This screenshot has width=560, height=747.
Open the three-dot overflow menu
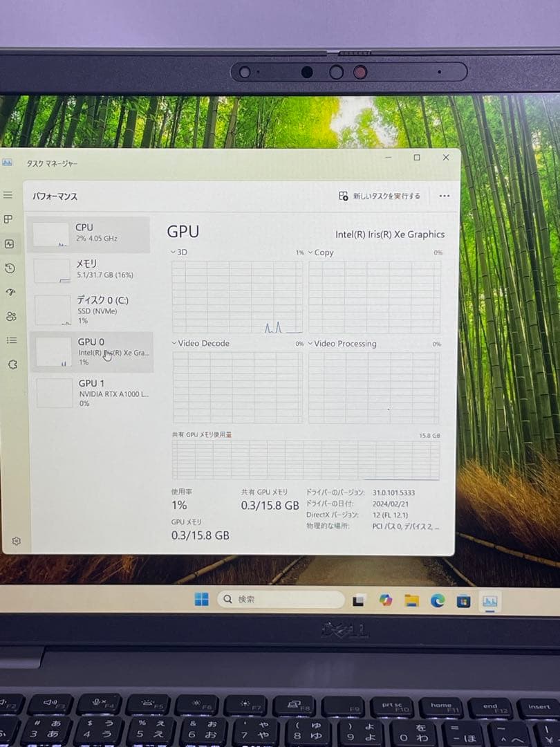click(x=444, y=196)
